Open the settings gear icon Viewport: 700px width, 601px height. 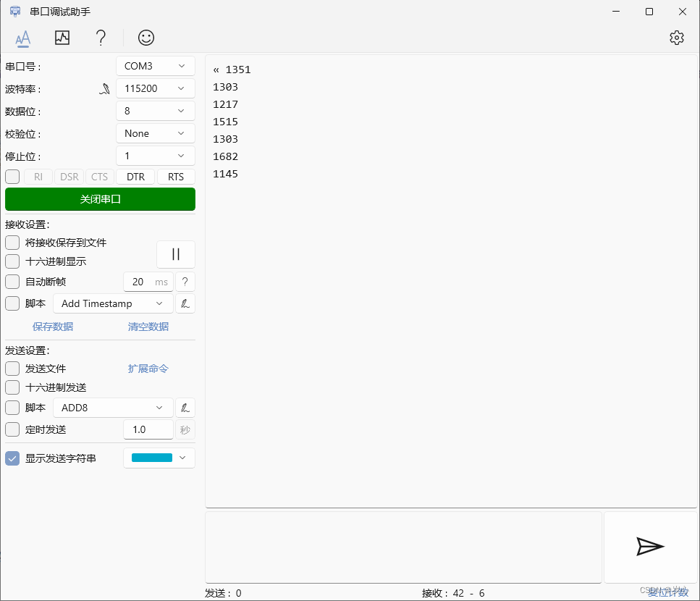click(x=676, y=38)
